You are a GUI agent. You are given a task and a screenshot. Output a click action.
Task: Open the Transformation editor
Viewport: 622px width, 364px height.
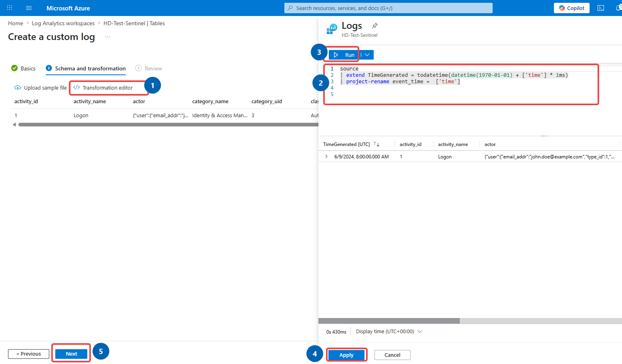point(103,88)
